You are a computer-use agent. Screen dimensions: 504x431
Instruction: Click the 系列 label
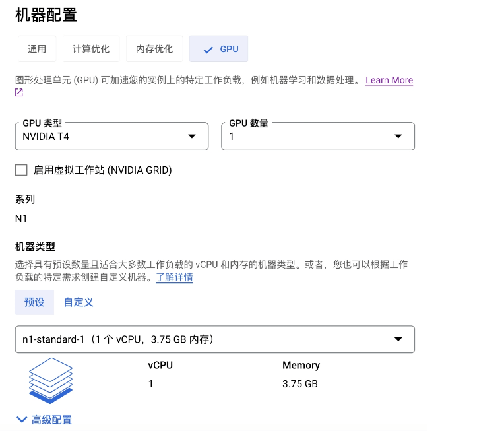[x=25, y=199]
